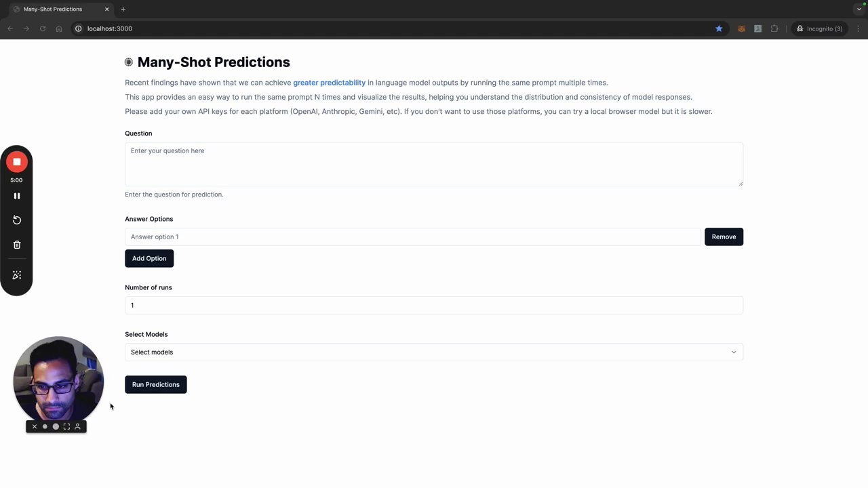Open recording effects via the magic wand icon

point(16,274)
